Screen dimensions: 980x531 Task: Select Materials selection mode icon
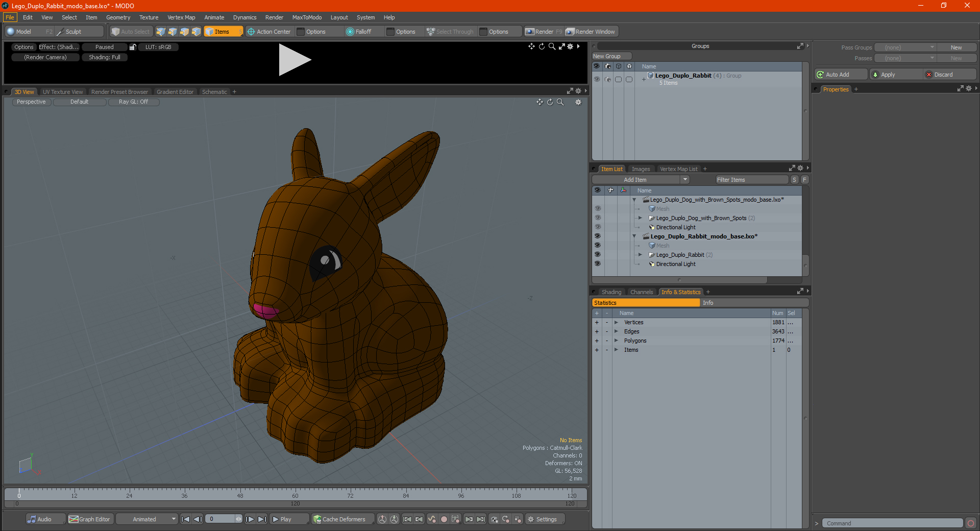click(196, 32)
